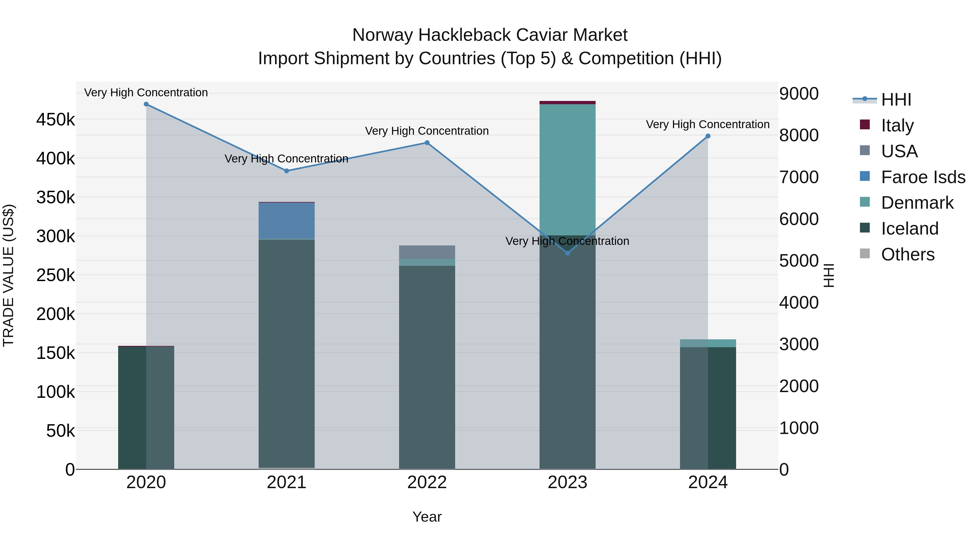Select the Italy bar segment atop 2023
Screen dimensions: 980x551
[x=568, y=103]
